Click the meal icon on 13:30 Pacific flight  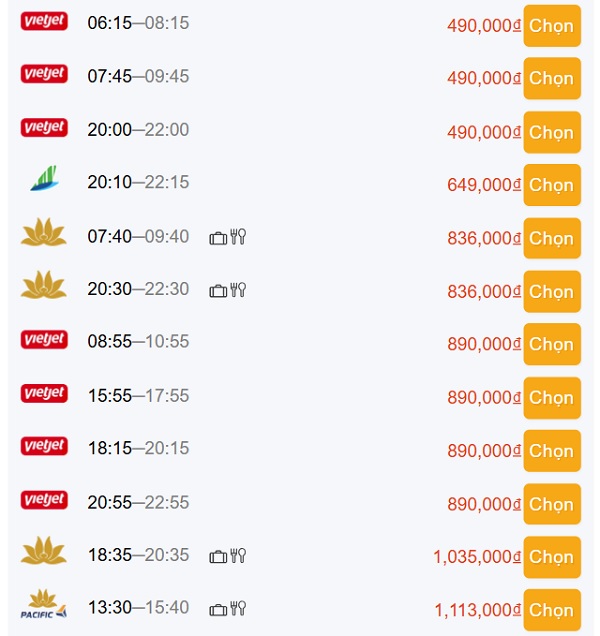[x=238, y=609]
